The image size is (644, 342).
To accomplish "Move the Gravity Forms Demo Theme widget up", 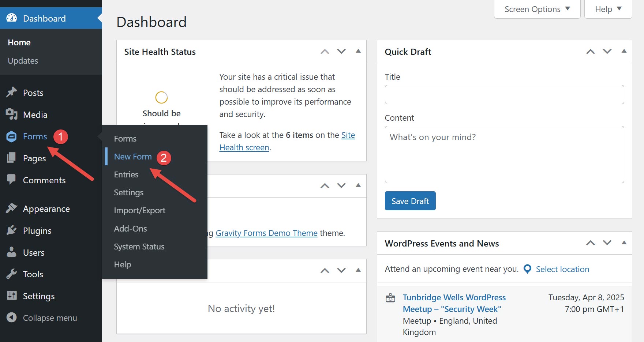I will click(x=325, y=186).
